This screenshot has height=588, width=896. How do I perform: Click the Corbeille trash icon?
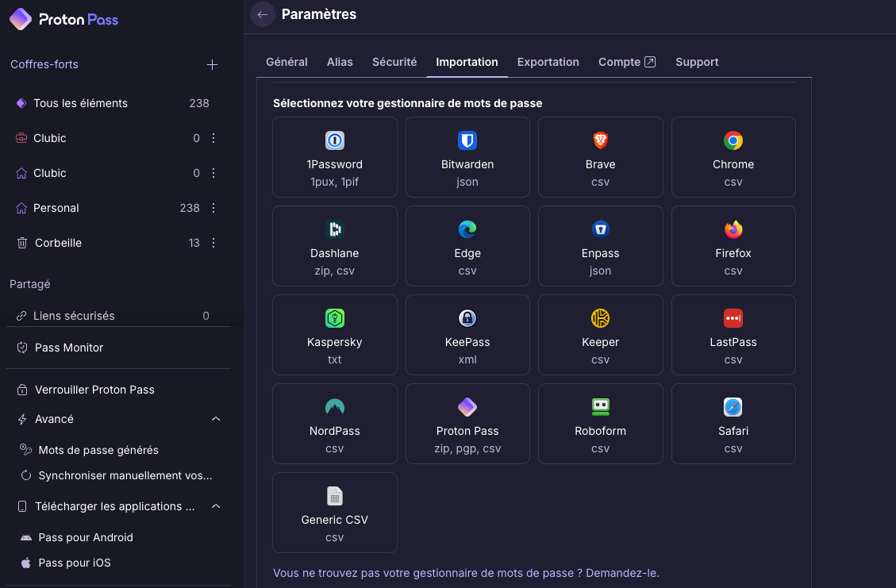click(x=22, y=243)
